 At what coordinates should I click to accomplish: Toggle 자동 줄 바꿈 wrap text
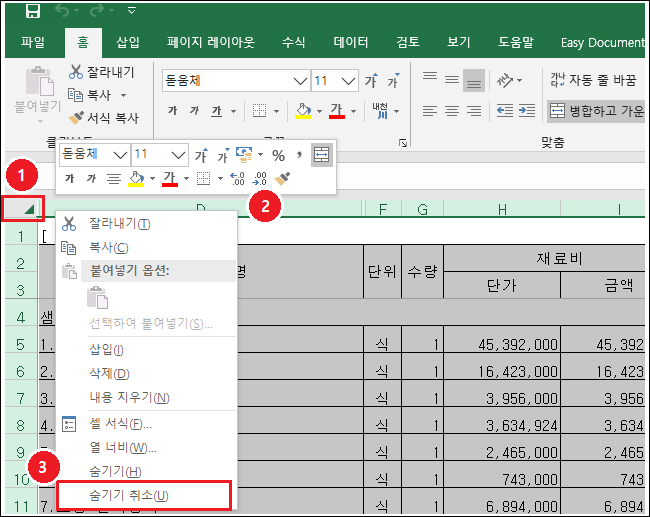pyautogui.click(x=593, y=80)
